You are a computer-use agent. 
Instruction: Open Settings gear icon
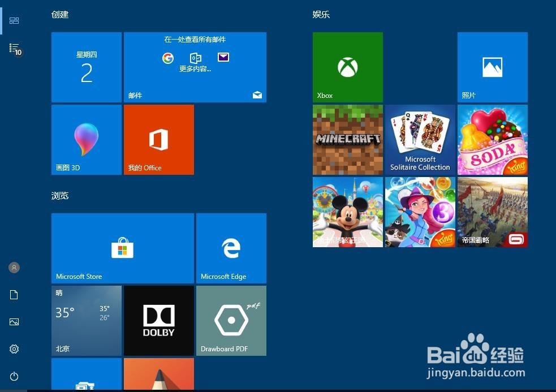click(14, 349)
